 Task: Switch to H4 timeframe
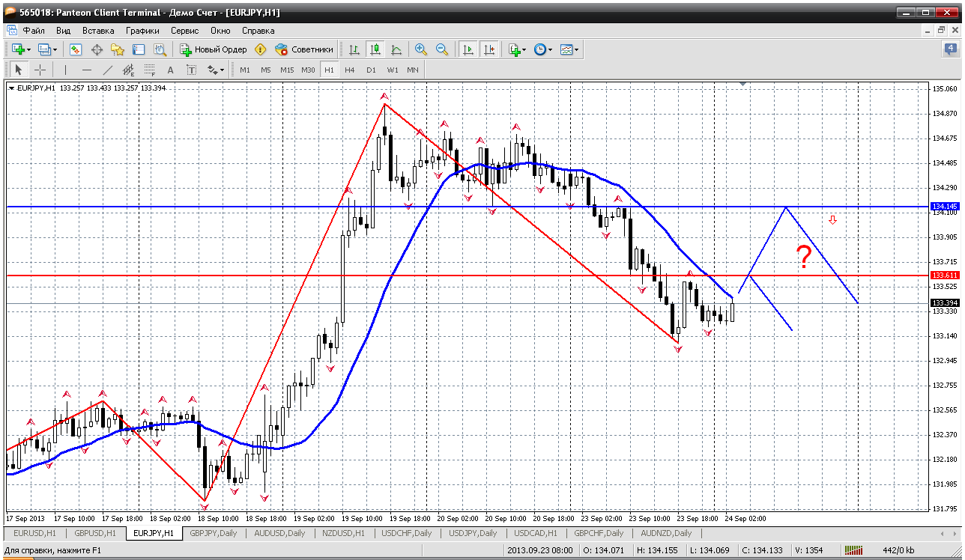350,70
